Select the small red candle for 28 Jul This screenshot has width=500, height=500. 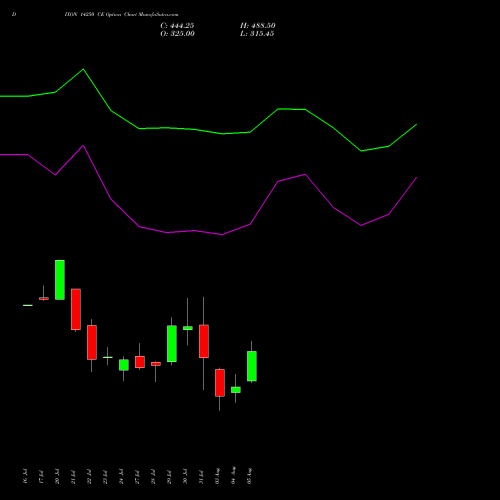click(156, 364)
